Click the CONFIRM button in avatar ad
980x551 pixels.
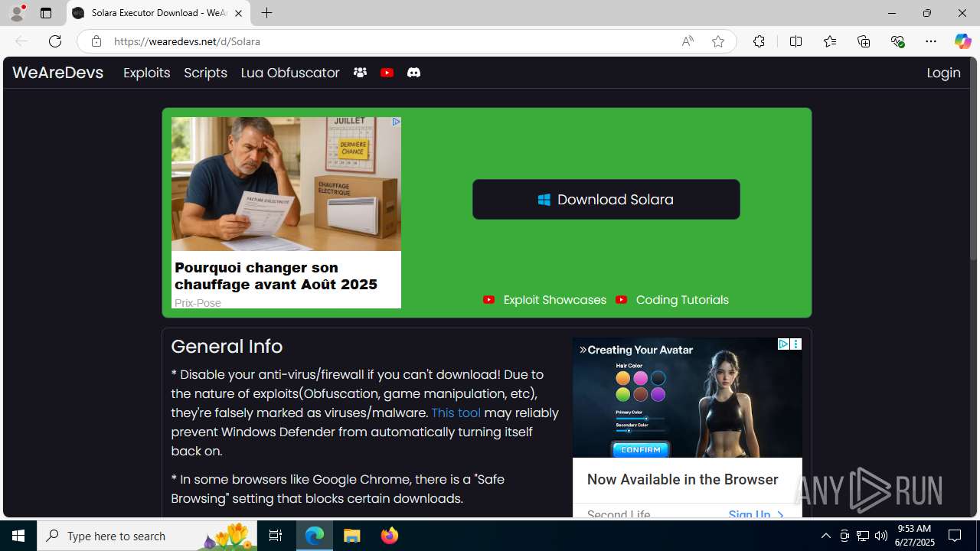click(x=640, y=449)
